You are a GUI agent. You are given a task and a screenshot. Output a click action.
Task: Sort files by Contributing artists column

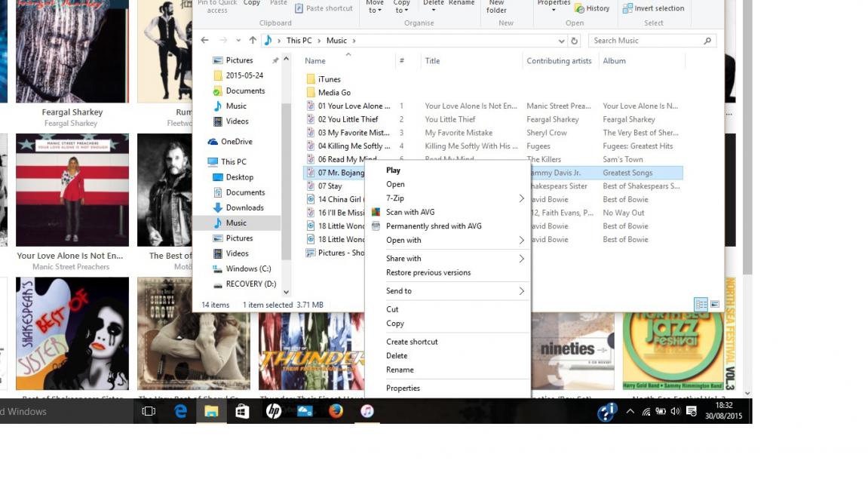pos(559,61)
